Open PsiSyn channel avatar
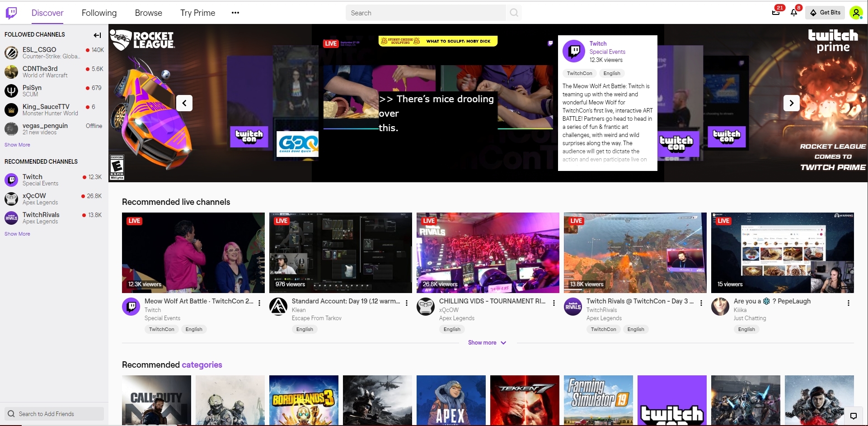868x426 pixels. point(11,91)
